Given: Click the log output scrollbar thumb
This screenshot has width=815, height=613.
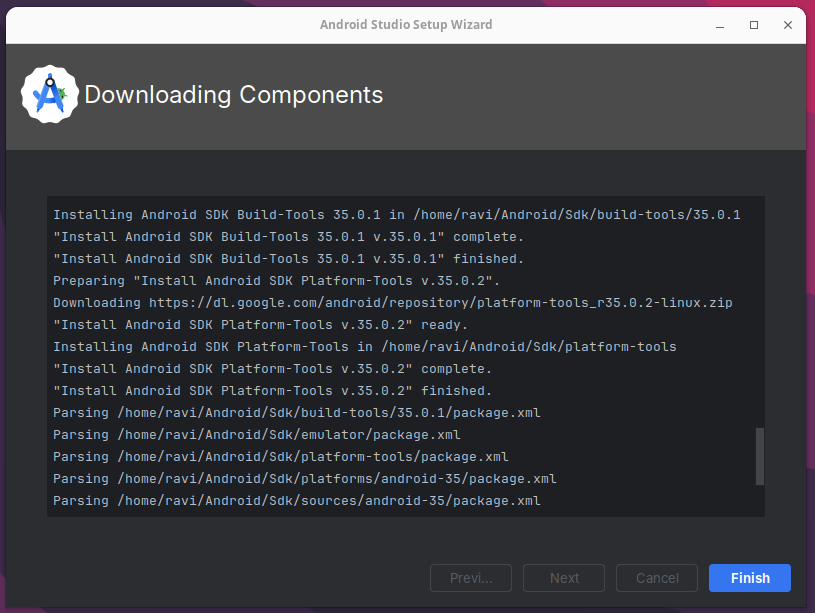Looking at the screenshot, I should click(x=759, y=455).
